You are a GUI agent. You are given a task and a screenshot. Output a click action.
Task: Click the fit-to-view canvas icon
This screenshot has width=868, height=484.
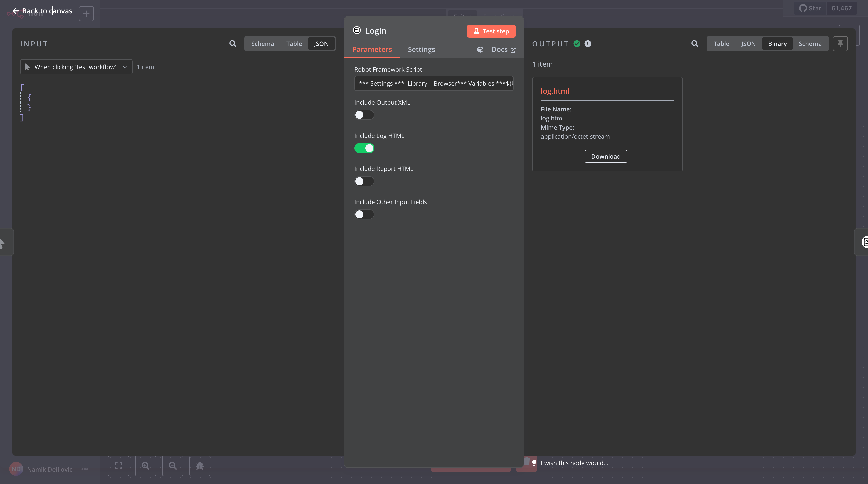click(118, 466)
